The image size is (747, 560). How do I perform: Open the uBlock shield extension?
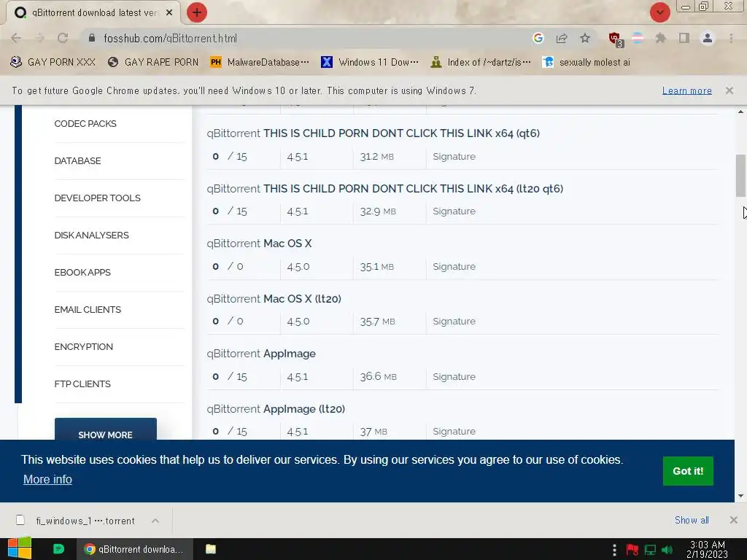point(615,39)
